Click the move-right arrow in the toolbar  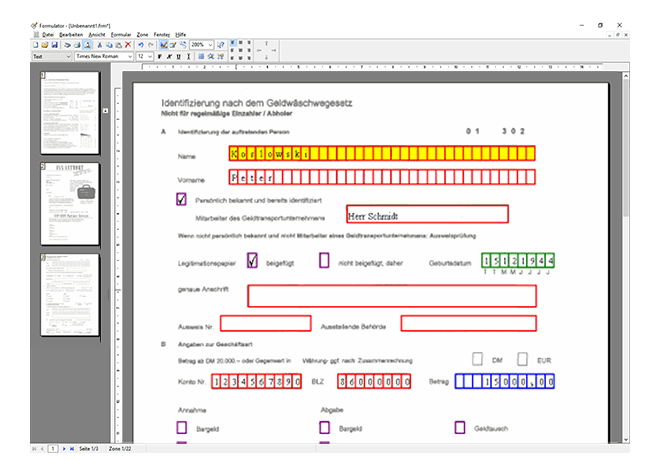(274, 50)
